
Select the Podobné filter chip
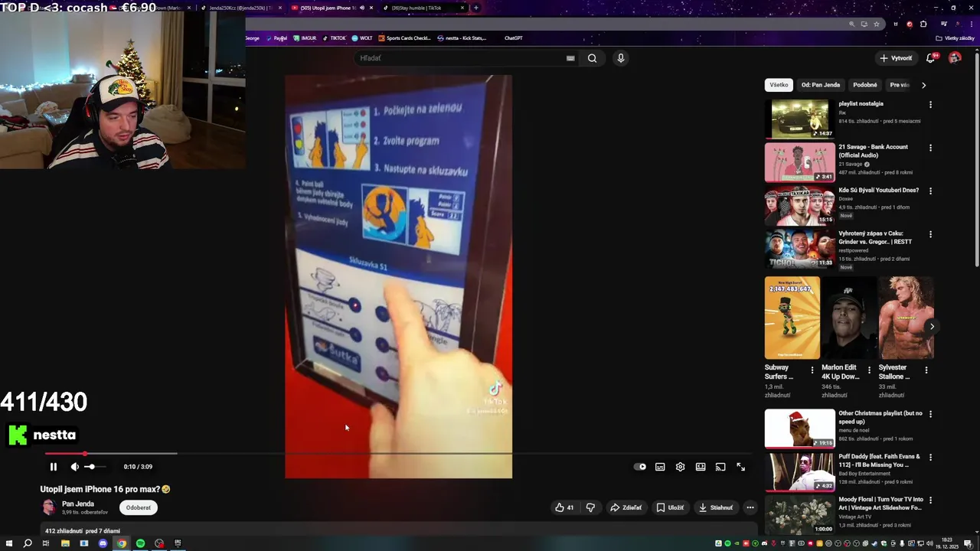[865, 85]
